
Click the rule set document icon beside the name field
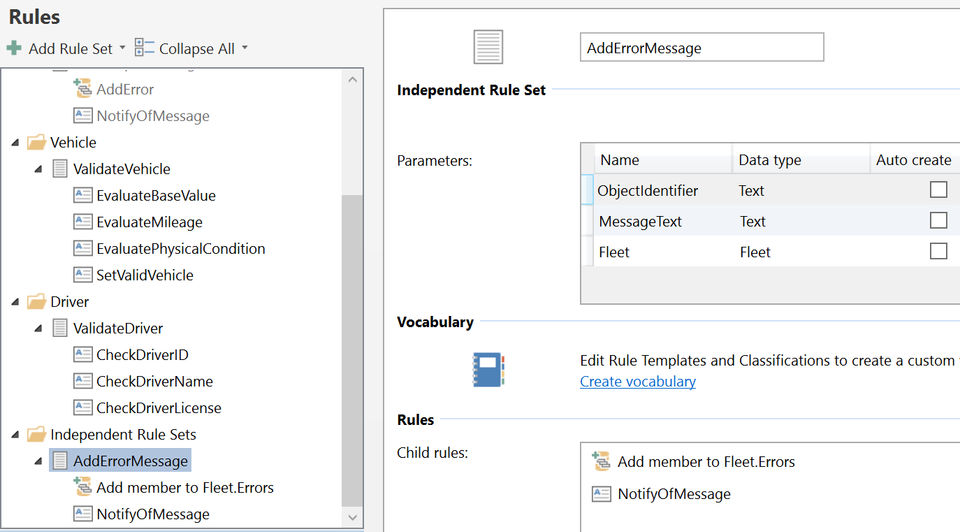[x=488, y=47]
